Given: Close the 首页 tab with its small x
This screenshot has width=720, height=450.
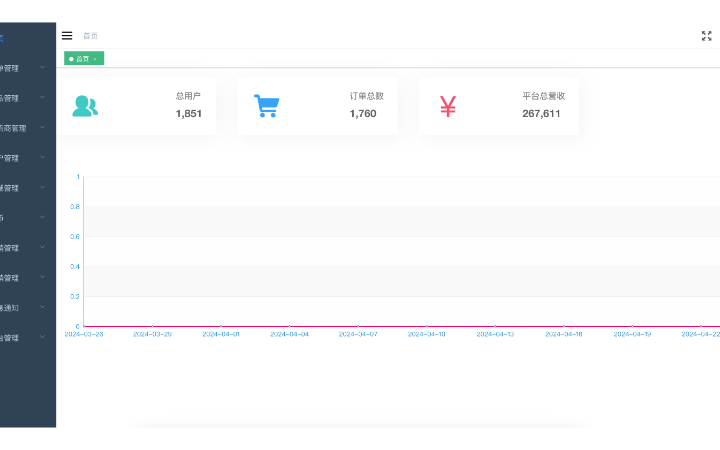Looking at the screenshot, I should tap(96, 59).
